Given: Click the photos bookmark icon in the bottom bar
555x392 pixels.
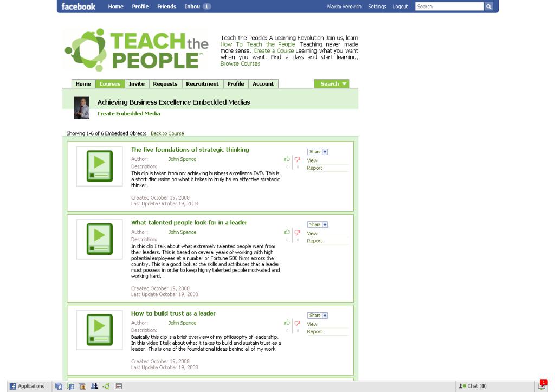Looking at the screenshot, I should [82, 387].
